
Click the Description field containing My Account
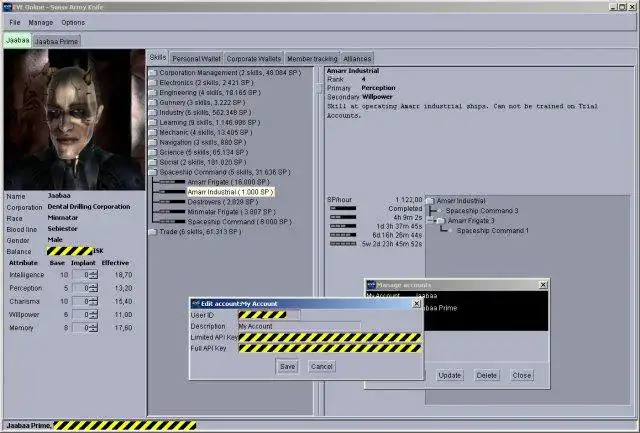(x=300, y=326)
